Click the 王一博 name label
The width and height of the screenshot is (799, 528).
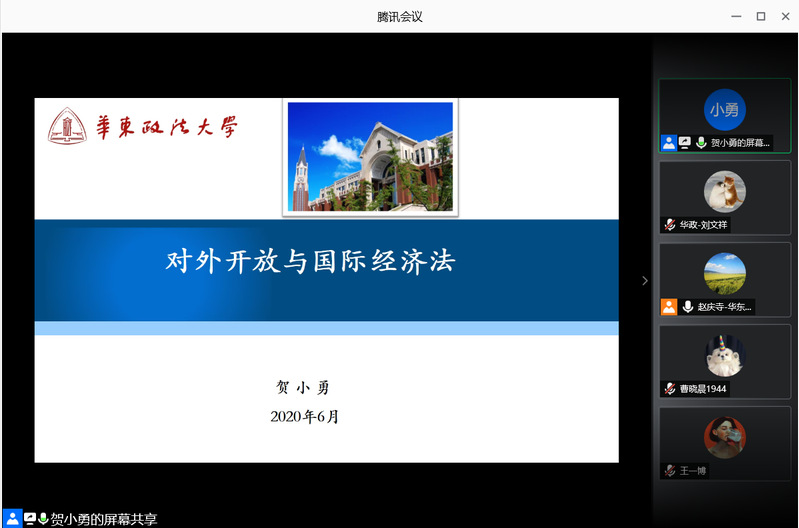pos(693,471)
